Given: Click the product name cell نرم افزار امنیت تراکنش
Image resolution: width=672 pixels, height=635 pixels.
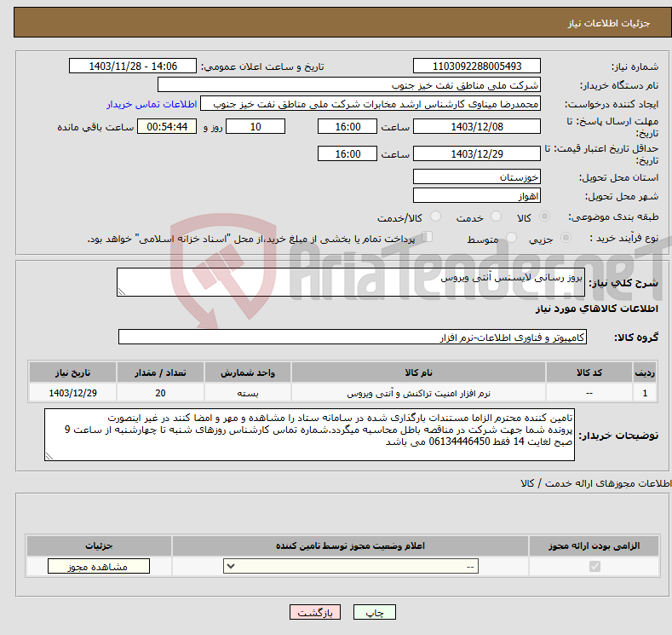Looking at the screenshot, I should pos(418,393).
